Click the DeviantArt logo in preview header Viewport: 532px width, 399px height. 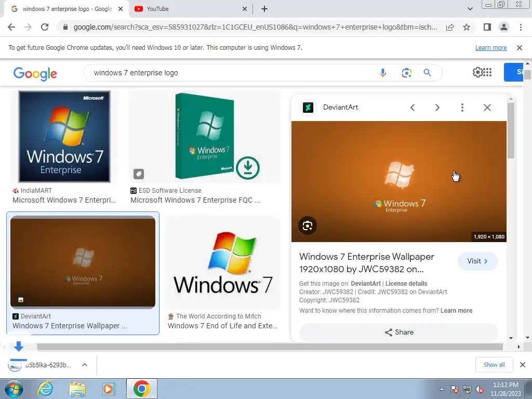308,108
